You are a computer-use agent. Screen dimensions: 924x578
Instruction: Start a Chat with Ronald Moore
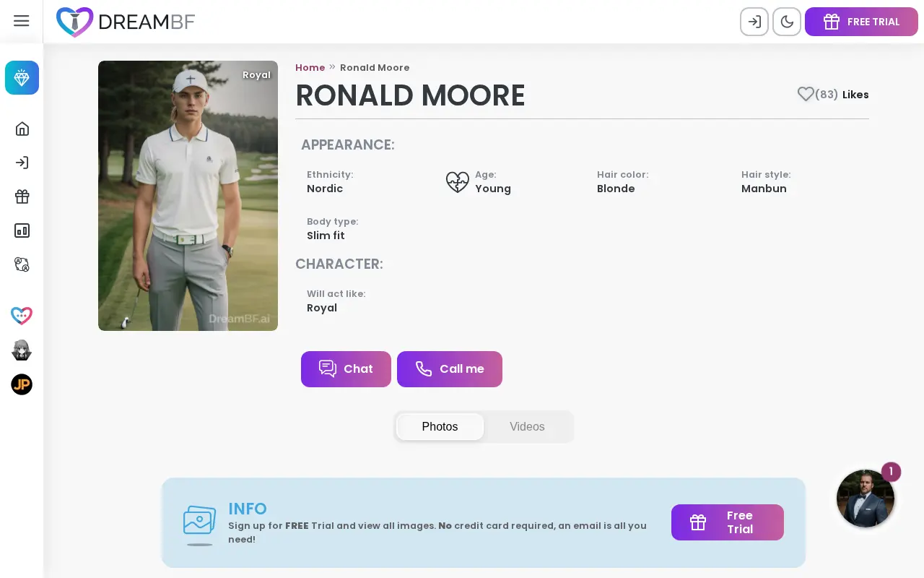(x=346, y=369)
